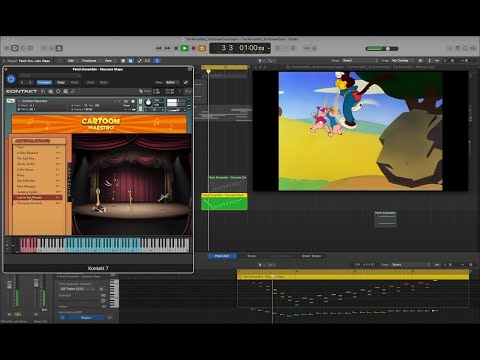Viewport: 480px width, 360px height.
Task: Select the green MIDI region in tracks area
Action: [x=224, y=201]
